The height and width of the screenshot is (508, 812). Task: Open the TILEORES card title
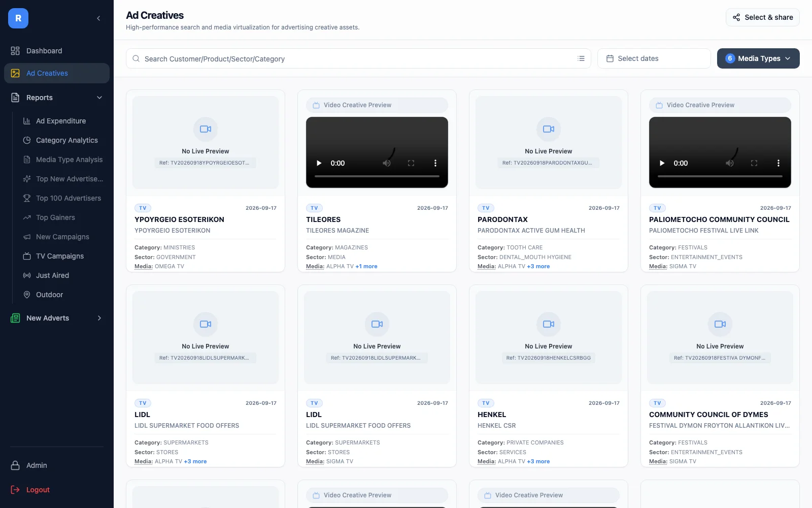pyautogui.click(x=323, y=219)
